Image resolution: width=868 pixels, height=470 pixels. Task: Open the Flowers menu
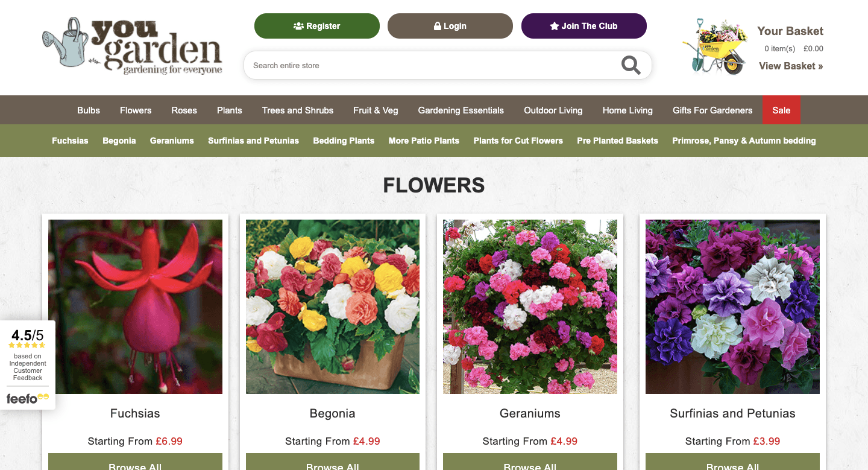pyautogui.click(x=136, y=110)
